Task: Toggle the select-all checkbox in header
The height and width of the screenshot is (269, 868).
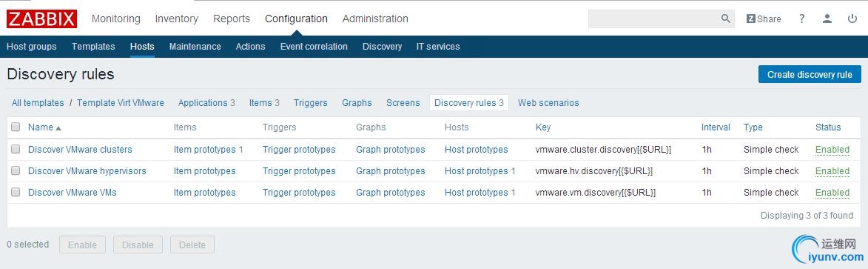Action: point(16,127)
